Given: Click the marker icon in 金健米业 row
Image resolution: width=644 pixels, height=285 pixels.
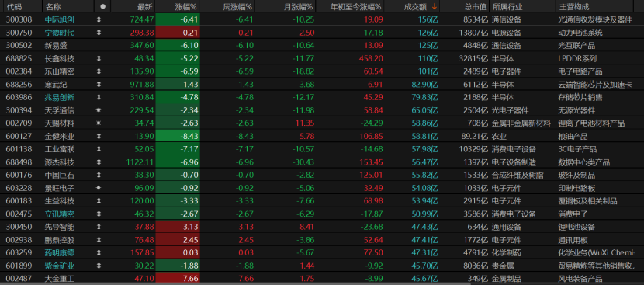Looking at the screenshot, I should click(x=99, y=136).
